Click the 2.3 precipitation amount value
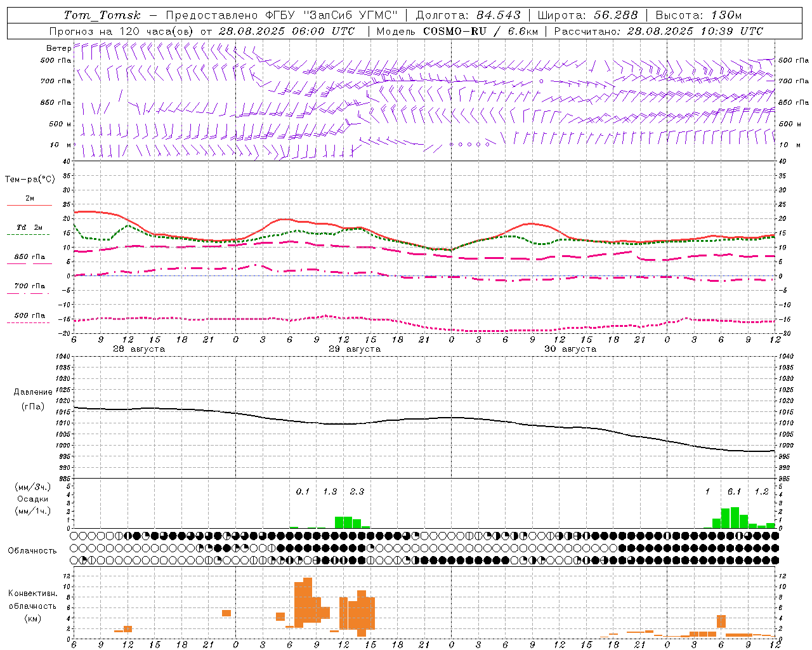 [357, 492]
